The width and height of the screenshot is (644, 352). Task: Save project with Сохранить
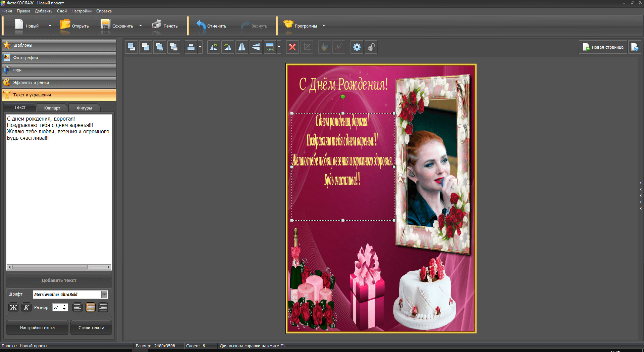pyautogui.click(x=117, y=26)
